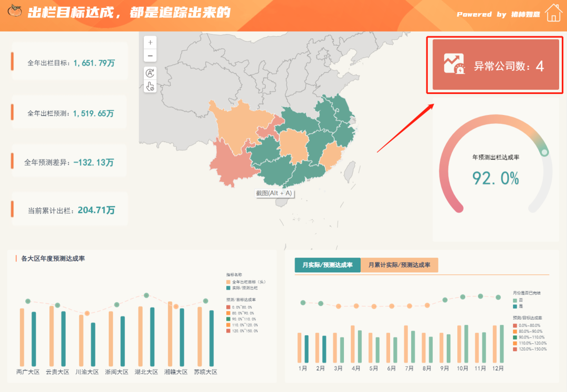
Task: Click the orange bar for 12月
Action: pyautogui.click(x=495, y=344)
